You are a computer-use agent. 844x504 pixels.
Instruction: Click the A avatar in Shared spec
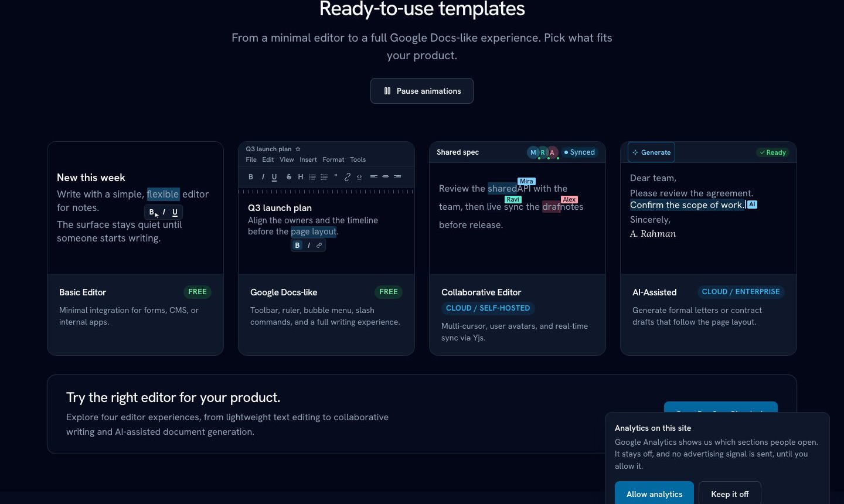point(552,152)
